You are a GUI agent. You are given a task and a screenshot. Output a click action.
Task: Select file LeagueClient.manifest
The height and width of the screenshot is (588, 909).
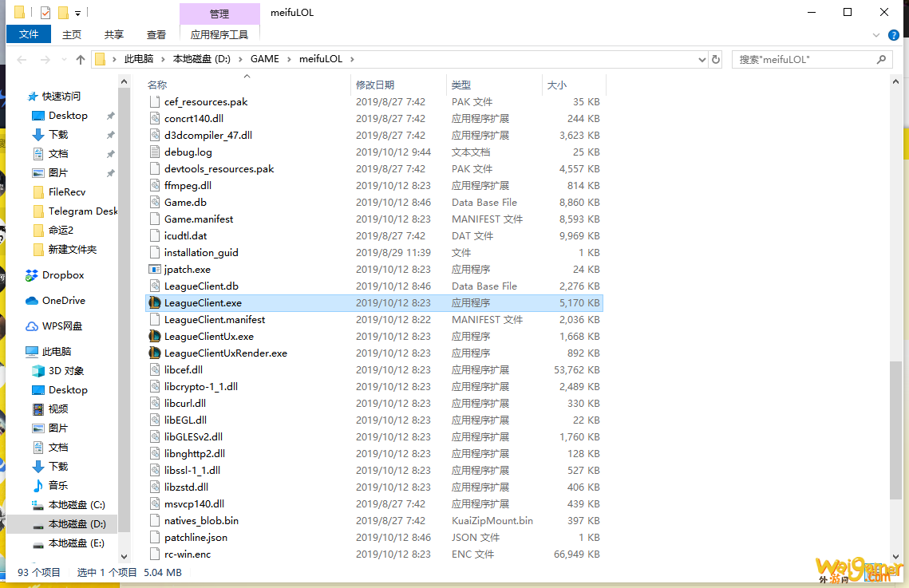tap(215, 319)
